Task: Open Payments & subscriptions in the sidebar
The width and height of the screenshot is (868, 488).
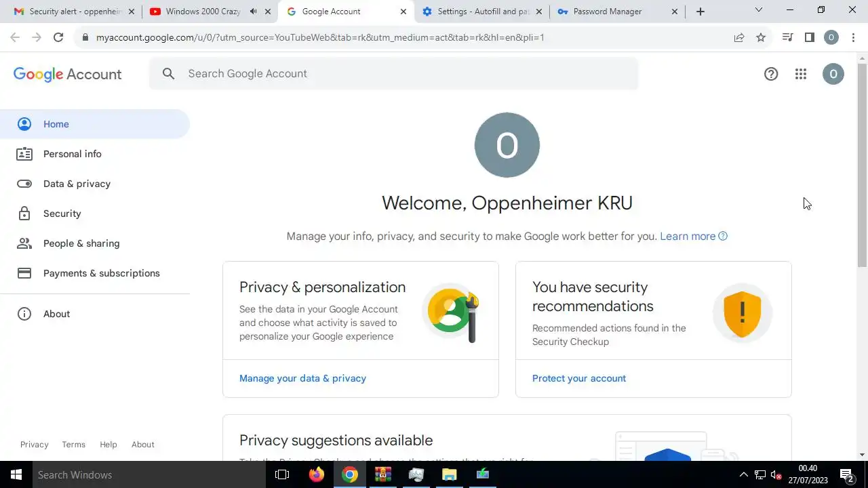Action: pos(95,273)
